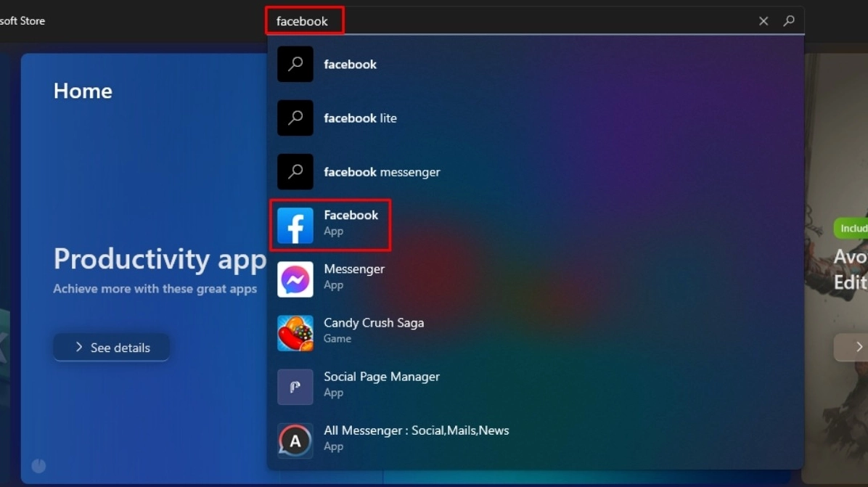Open the Messenger app icon
This screenshot has width=868, height=487.
click(295, 279)
